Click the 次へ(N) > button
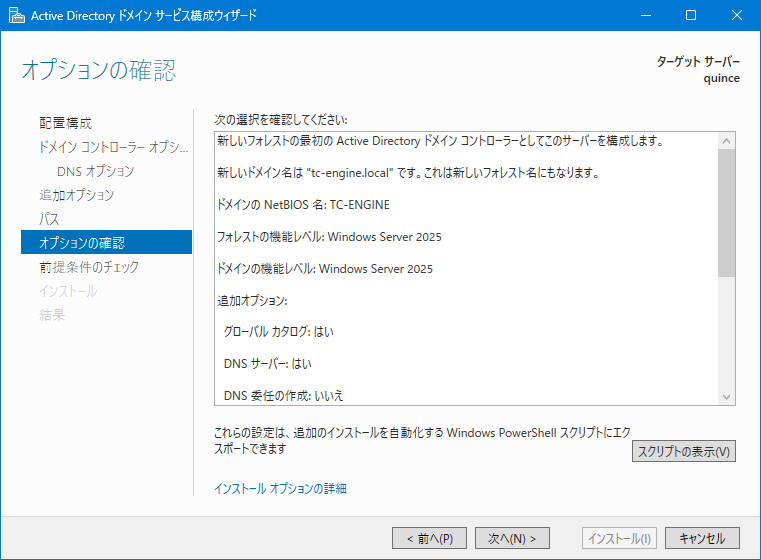761x560 pixels. [513, 538]
